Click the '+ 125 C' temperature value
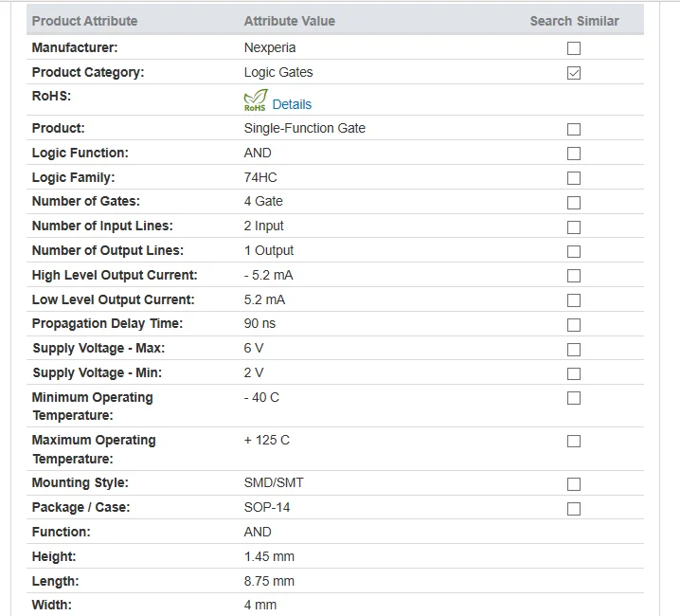The height and width of the screenshot is (616, 680). (267, 440)
